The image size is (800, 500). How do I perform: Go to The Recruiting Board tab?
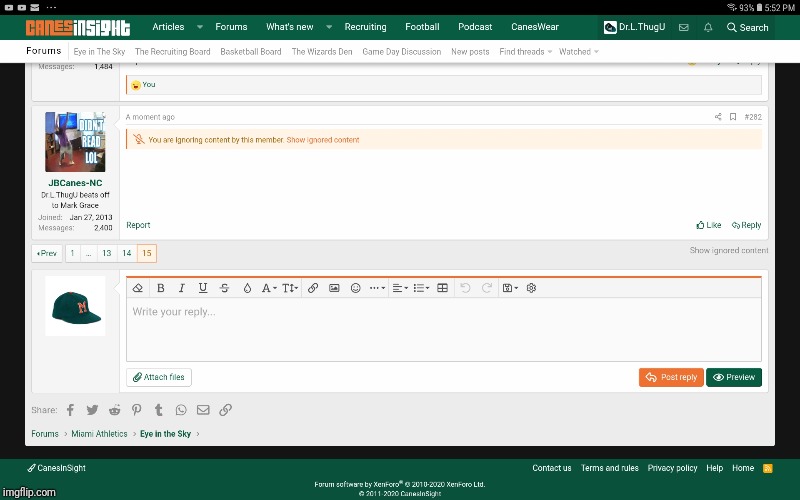pos(172,51)
